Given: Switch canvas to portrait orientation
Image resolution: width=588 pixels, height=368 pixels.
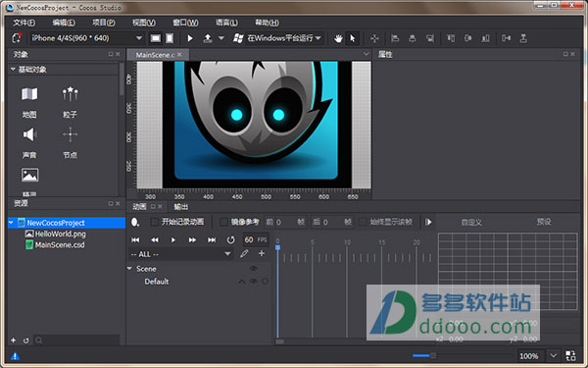Looking at the screenshot, I should click(170, 38).
